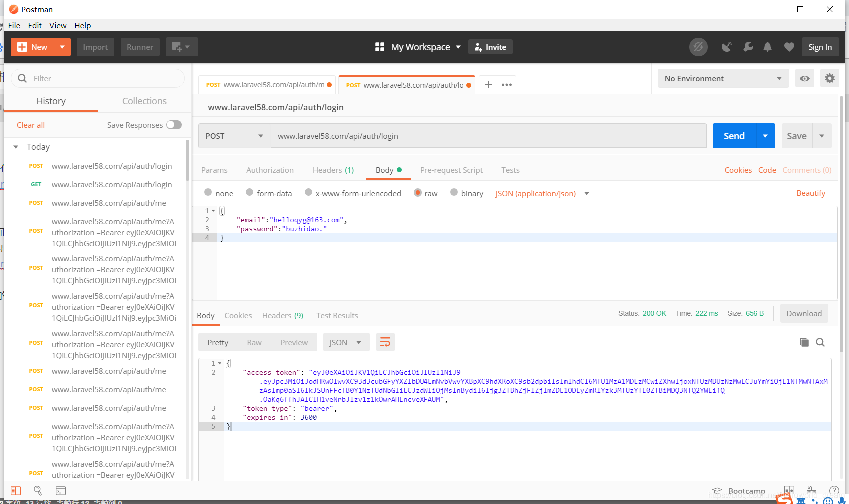Click the Import button
This screenshot has height=504, width=849.
pyautogui.click(x=95, y=47)
